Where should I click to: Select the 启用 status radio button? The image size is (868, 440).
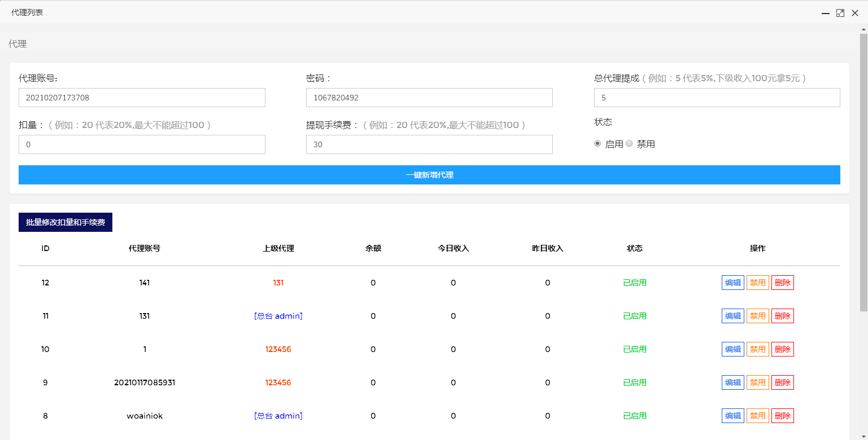click(597, 143)
